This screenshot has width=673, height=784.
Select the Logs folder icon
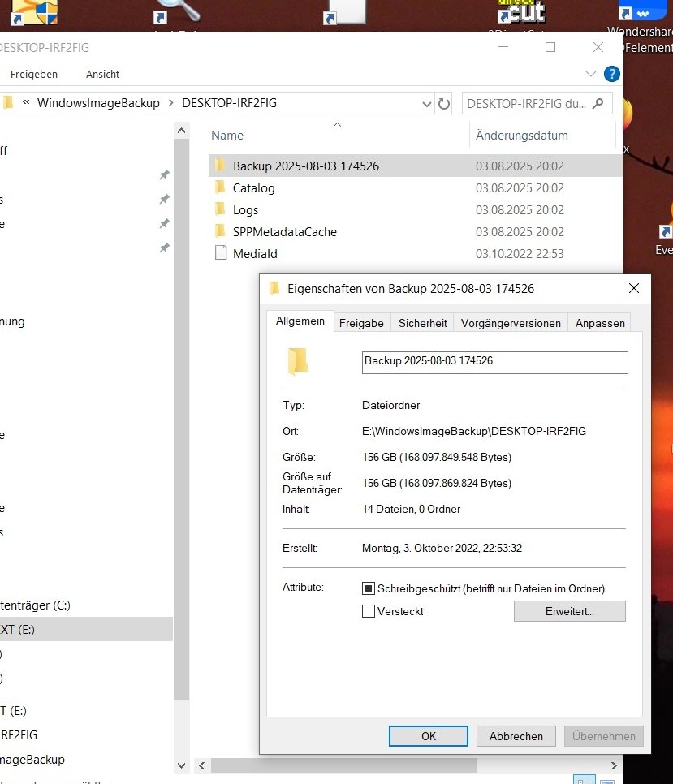[x=220, y=209]
